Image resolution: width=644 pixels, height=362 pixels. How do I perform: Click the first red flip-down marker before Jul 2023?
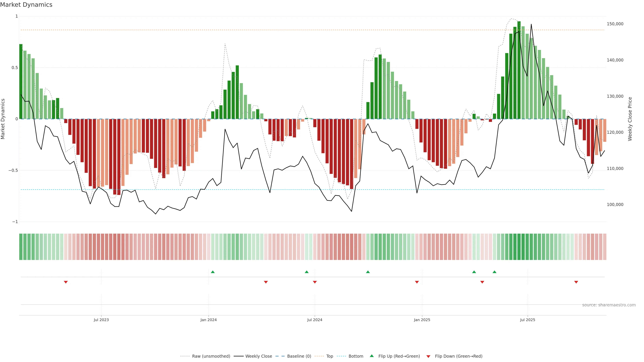click(x=66, y=282)
